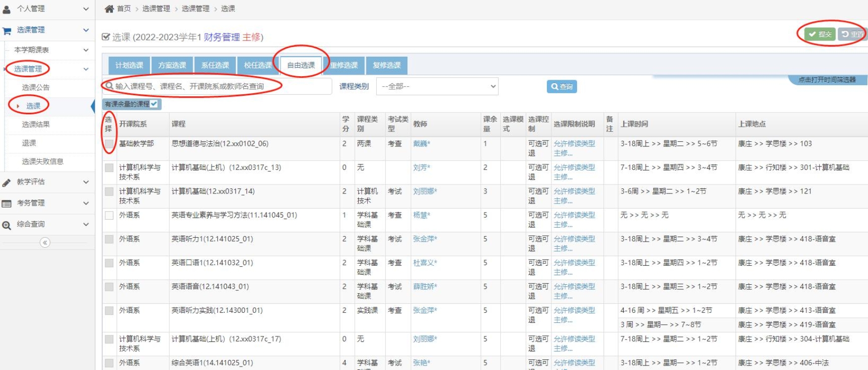Click the shopping cart icon for 选课管理
This screenshot has height=370, width=868.
point(7,31)
